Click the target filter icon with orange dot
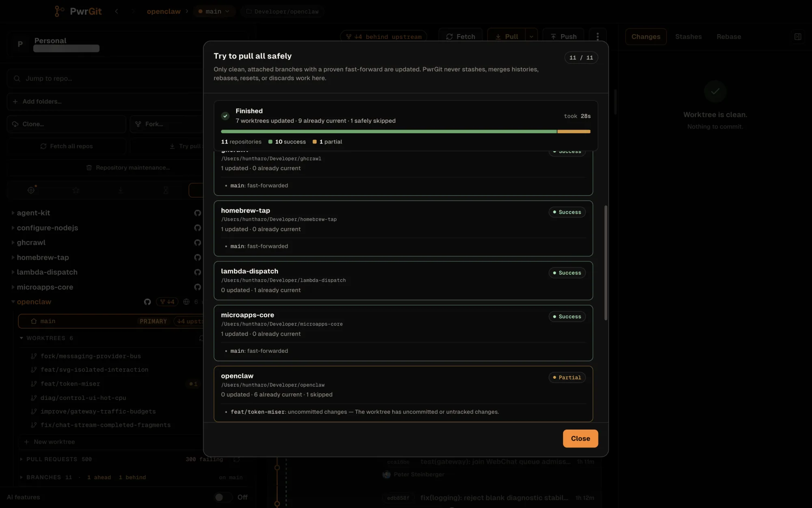Screen dimensions: 812x508 click(31, 190)
